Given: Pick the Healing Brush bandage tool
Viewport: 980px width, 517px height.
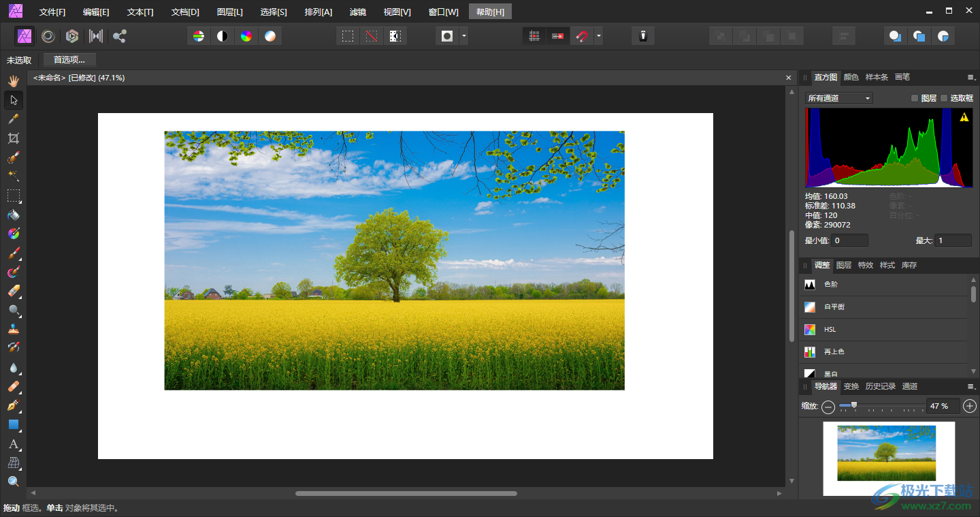Looking at the screenshot, I should click(x=13, y=387).
